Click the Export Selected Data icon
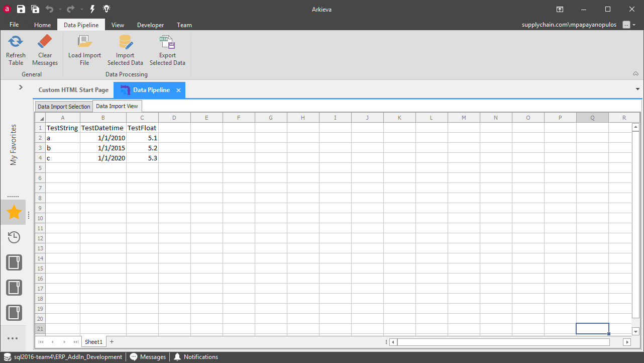This screenshot has height=363, width=644. pos(167,41)
